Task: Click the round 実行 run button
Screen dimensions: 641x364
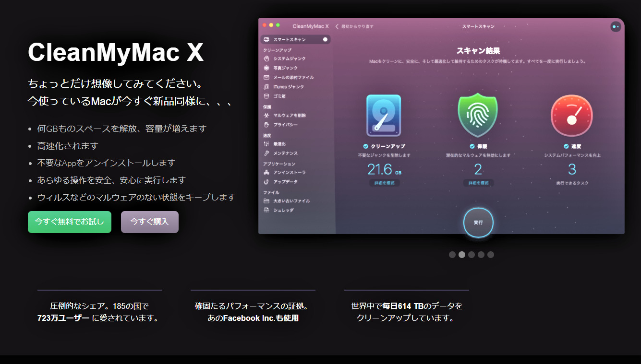Action: click(478, 223)
